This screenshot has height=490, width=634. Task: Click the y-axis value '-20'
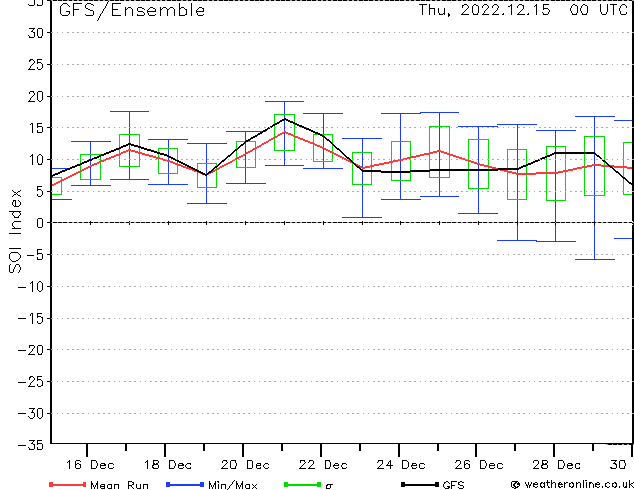click(x=31, y=350)
